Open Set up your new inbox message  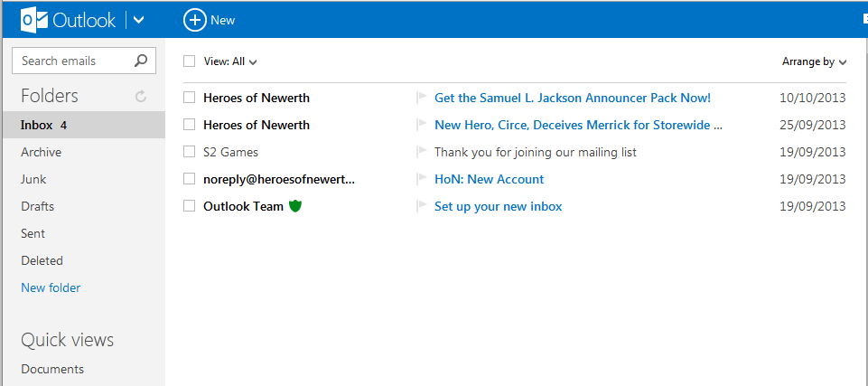[499, 207]
